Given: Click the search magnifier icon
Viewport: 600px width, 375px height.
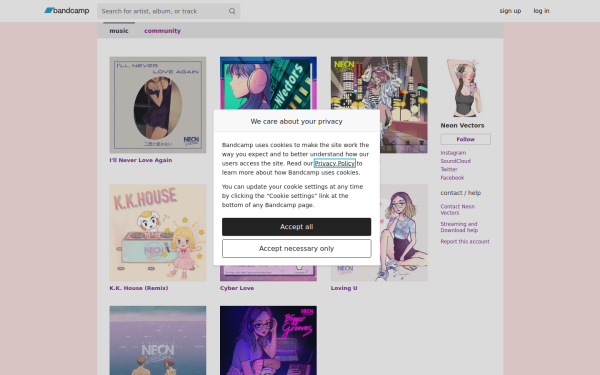Looking at the screenshot, I should point(232,11).
